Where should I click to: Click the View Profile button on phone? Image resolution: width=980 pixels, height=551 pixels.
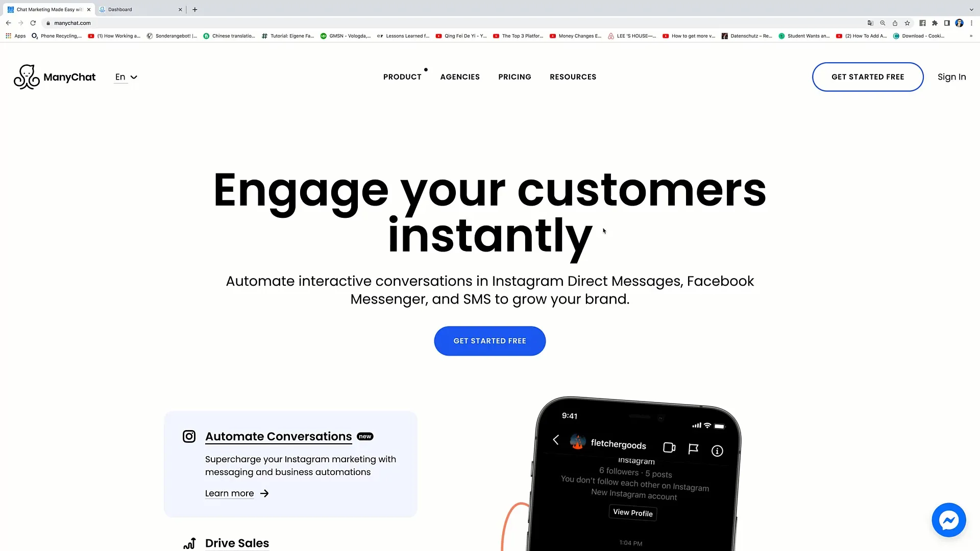[633, 513]
